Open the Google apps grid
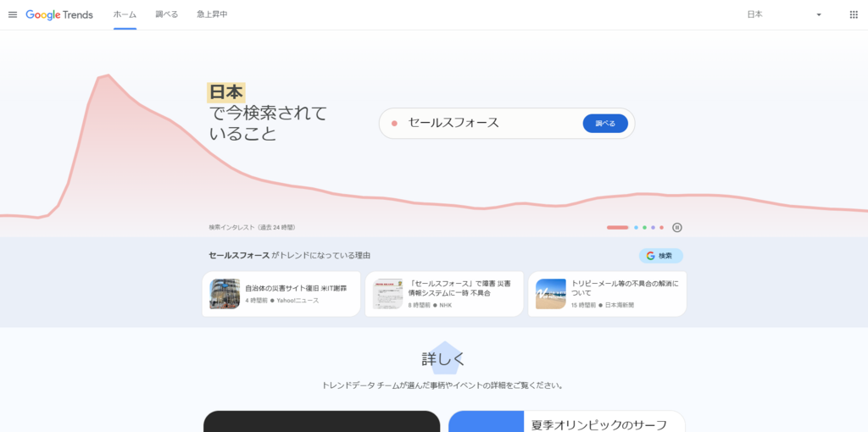Image resolution: width=868 pixels, height=432 pixels. [x=853, y=14]
